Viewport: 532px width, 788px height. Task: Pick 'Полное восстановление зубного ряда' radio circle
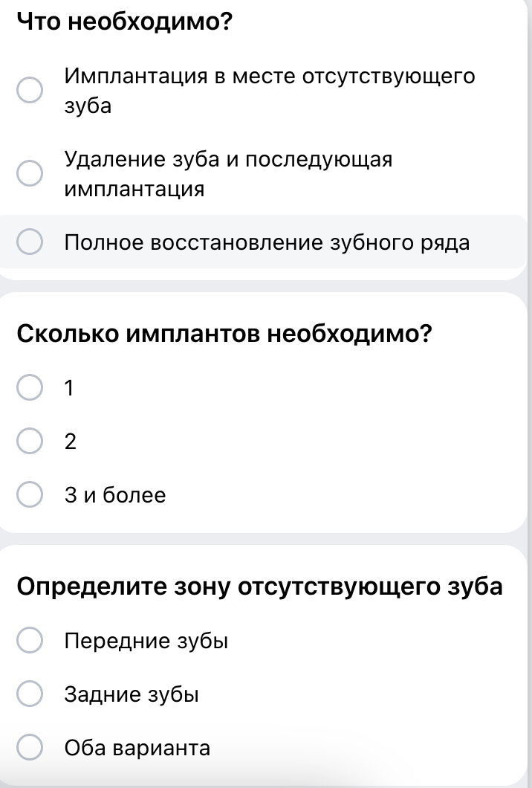coord(30,242)
